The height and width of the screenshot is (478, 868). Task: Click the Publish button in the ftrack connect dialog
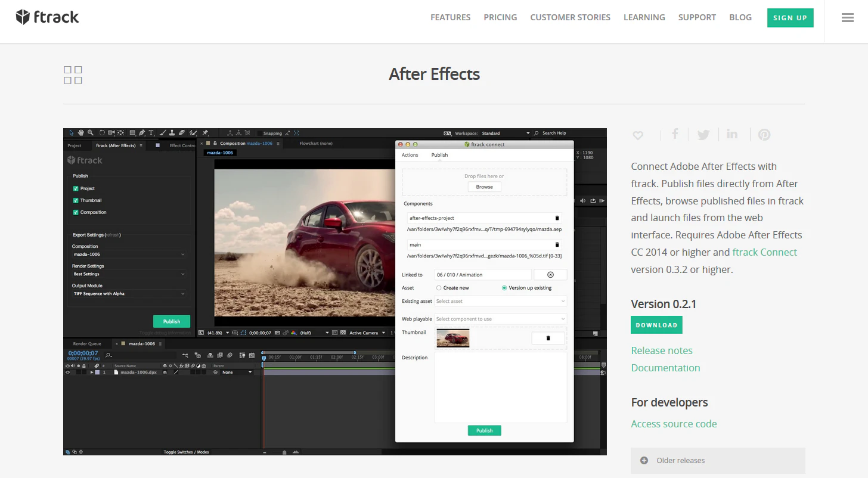click(x=485, y=430)
